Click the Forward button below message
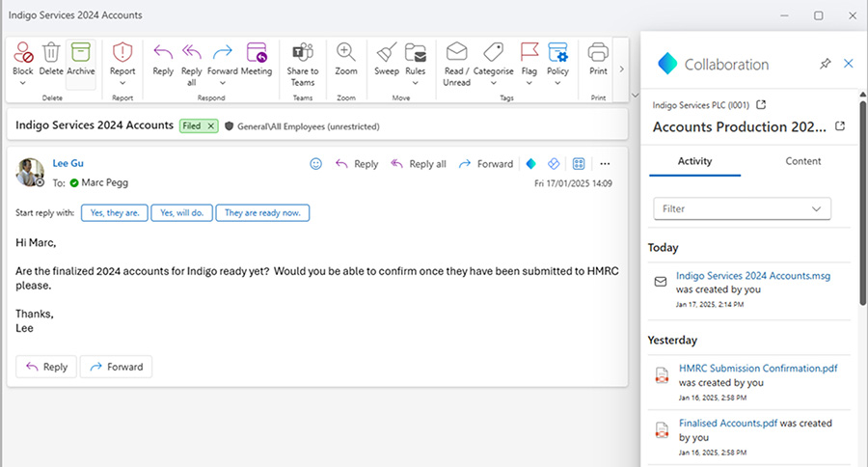Viewport: 868px width, 467px height. click(116, 367)
